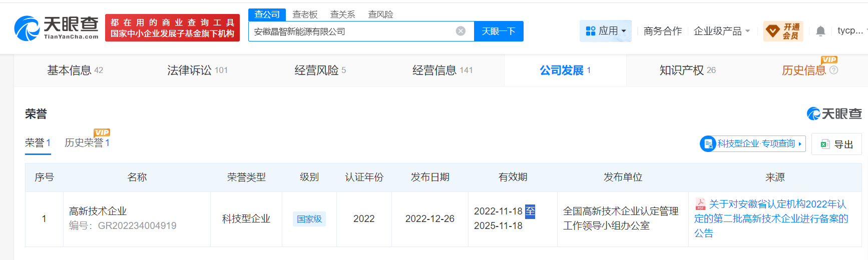Click the PDF icon in the source column

click(700, 204)
